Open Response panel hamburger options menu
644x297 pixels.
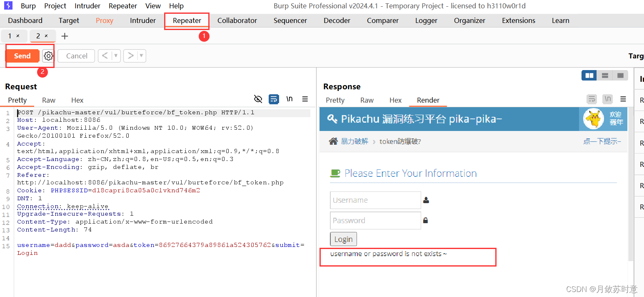(623, 99)
